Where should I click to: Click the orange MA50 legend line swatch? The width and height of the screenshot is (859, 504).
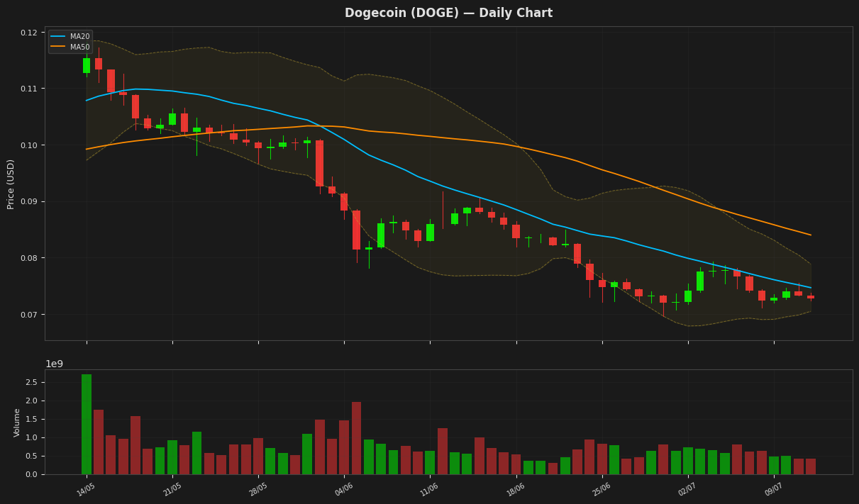click(58, 47)
